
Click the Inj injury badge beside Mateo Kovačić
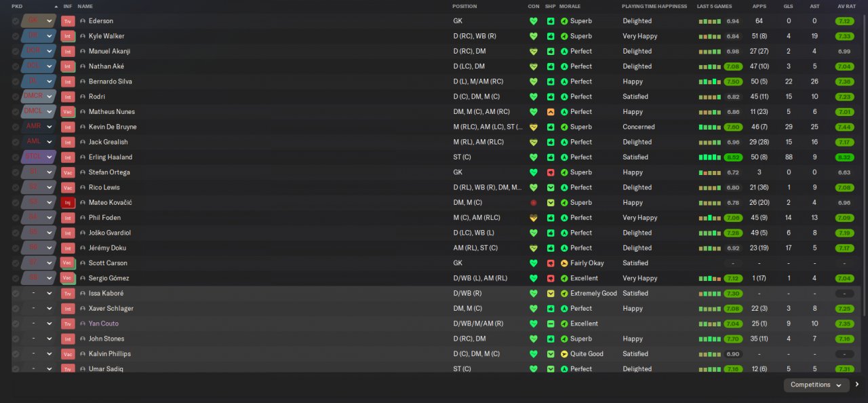click(68, 203)
